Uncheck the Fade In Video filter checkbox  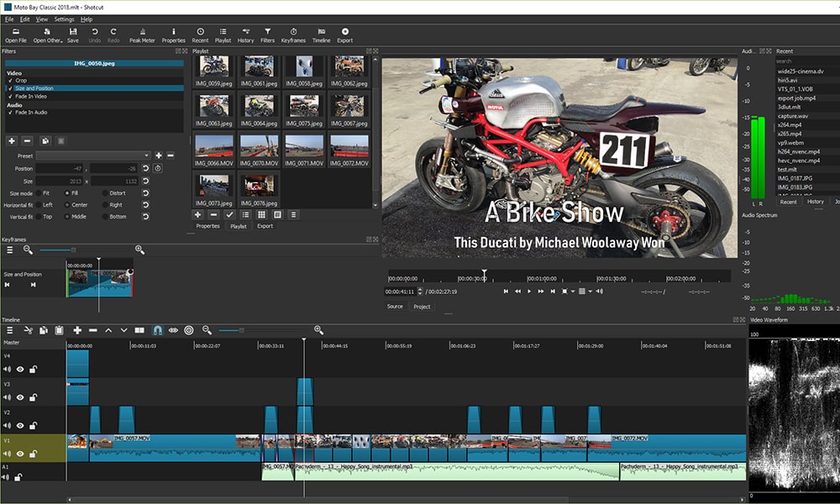pyautogui.click(x=10, y=97)
